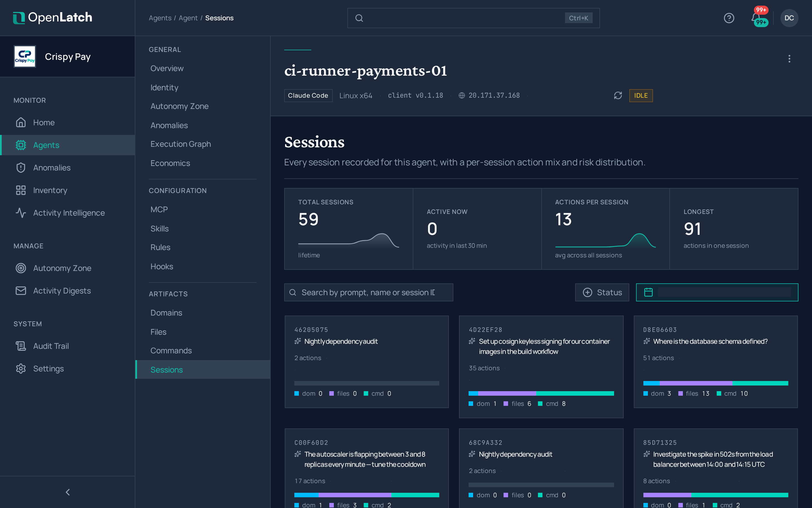This screenshot has width=812, height=508.
Task: Click action mix bar in 4D22EF28 card
Action: point(541,393)
